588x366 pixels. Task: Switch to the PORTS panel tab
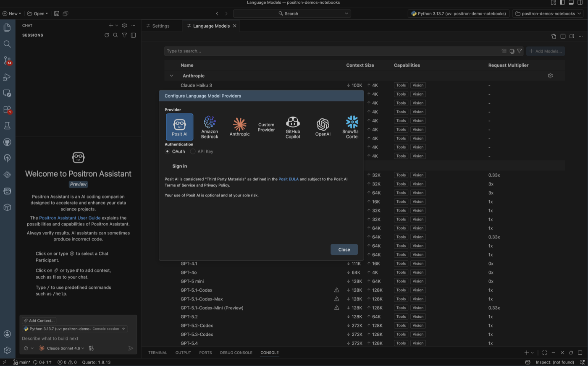coord(205,353)
